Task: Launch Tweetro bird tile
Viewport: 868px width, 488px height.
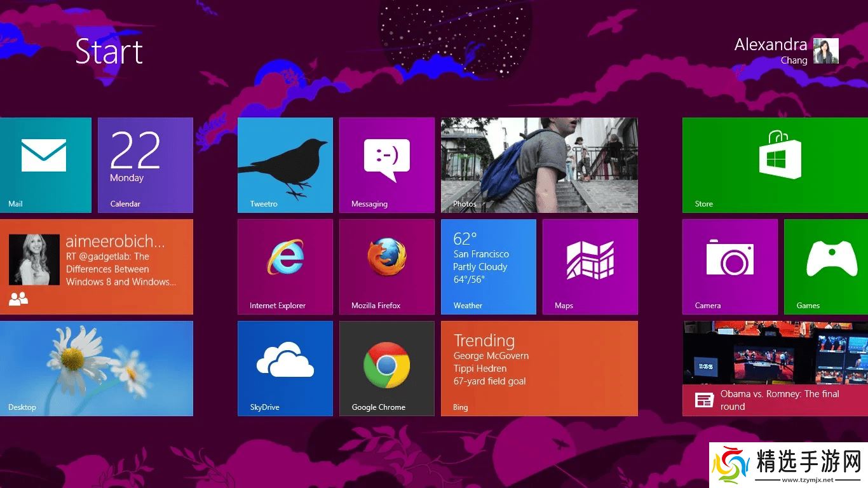Action: 285,165
